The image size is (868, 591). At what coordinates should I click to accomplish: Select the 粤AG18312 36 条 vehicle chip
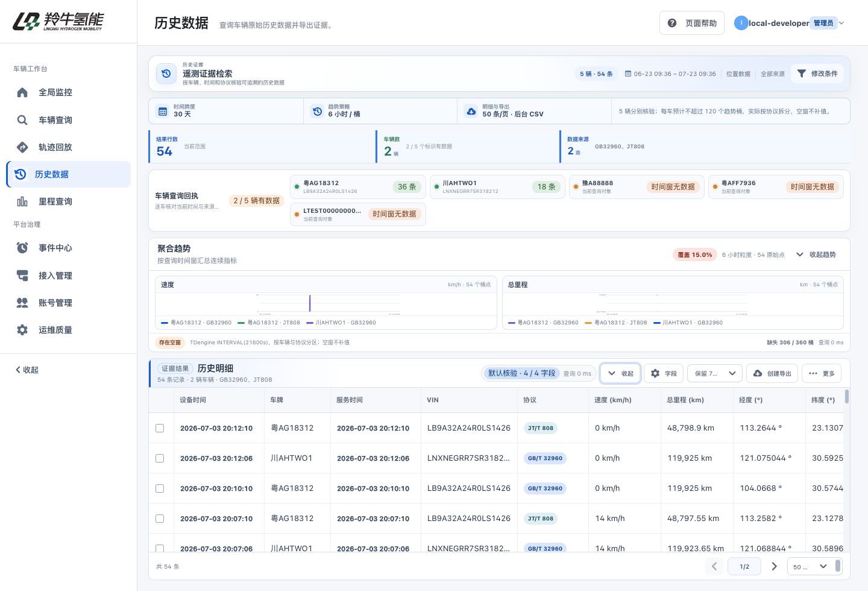[358, 187]
